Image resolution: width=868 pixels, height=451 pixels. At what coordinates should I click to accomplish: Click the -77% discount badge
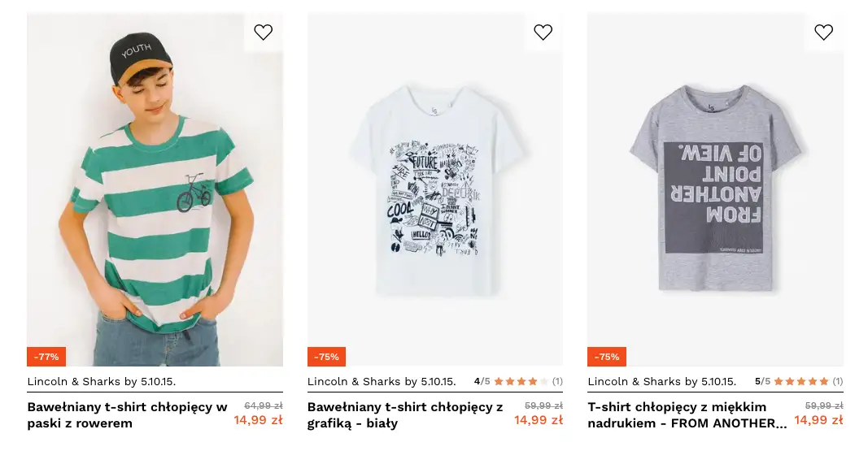click(x=46, y=357)
